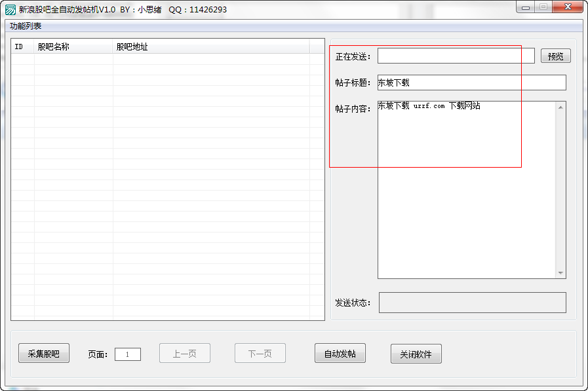Click the 预览 preview button
The height and width of the screenshot is (391, 588).
click(x=556, y=56)
